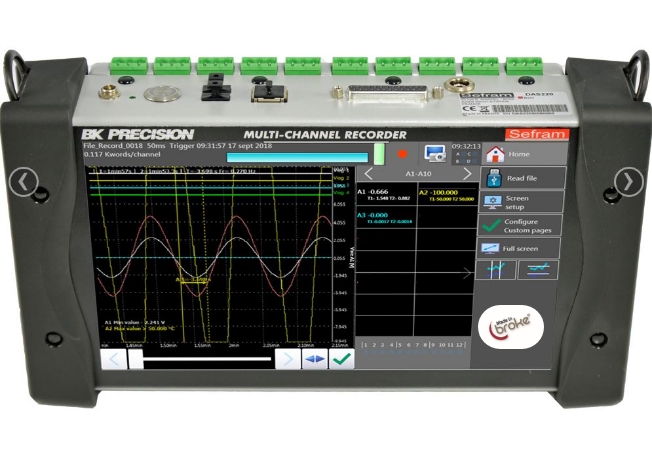
Task: Select channel A1 value reading
Action: point(385,194)
